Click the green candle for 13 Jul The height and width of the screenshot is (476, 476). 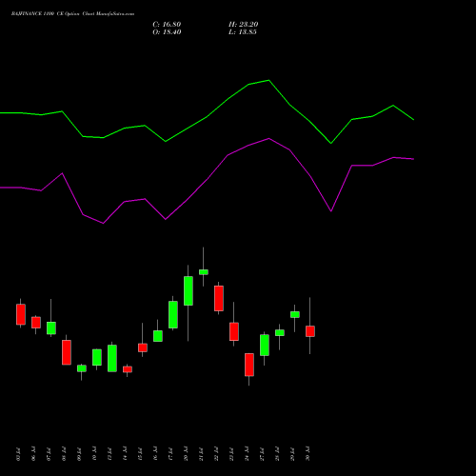(x=112, y=358)
